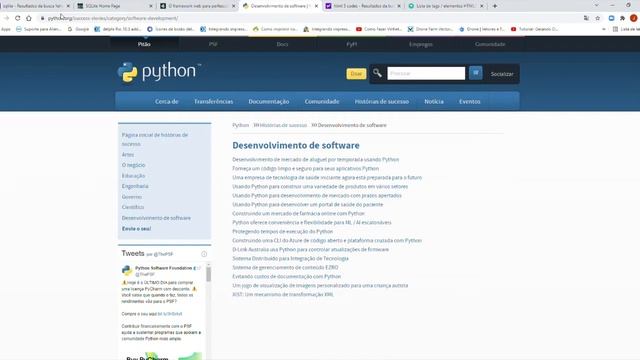
Task: Open 'XIST: Um mecanismo de transformação XML' story
Action: [283, 294]
